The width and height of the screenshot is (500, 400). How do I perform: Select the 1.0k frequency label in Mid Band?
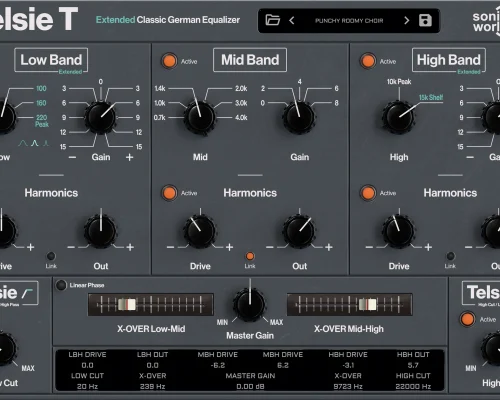(x=160, y=103)
